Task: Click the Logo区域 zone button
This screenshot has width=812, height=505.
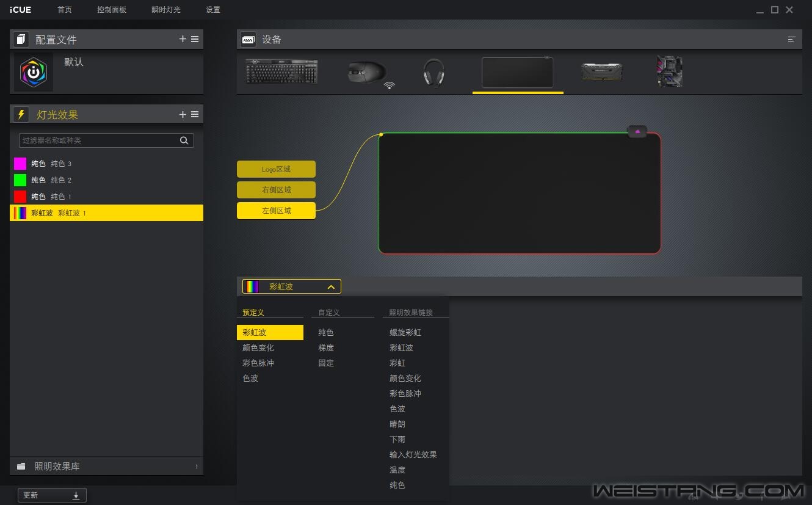Action: (276, 169)
